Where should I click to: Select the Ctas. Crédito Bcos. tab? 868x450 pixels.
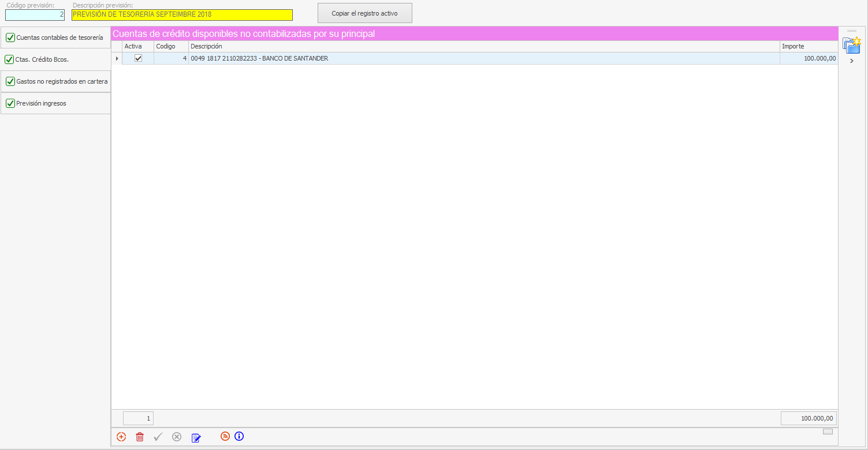42,59
